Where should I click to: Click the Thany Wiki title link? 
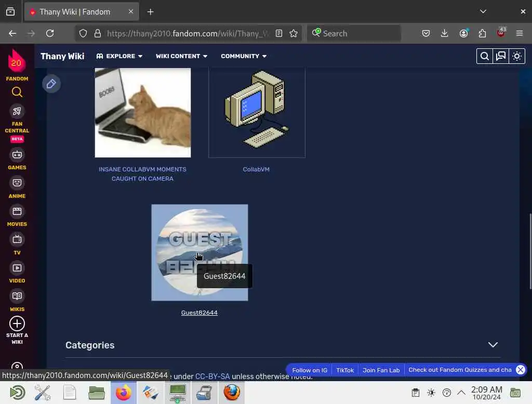click(x=62, y=56)
